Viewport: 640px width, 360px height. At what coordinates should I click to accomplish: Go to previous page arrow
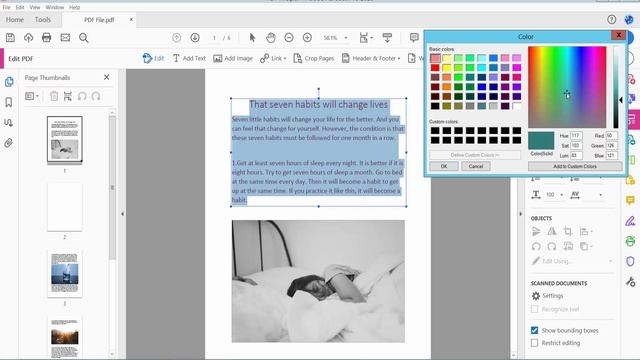176,38
